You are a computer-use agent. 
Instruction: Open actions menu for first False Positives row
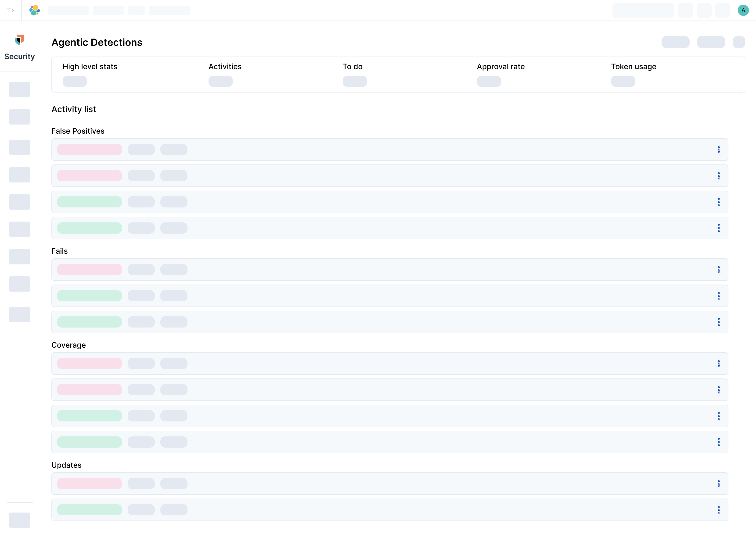tap(719, 150)
